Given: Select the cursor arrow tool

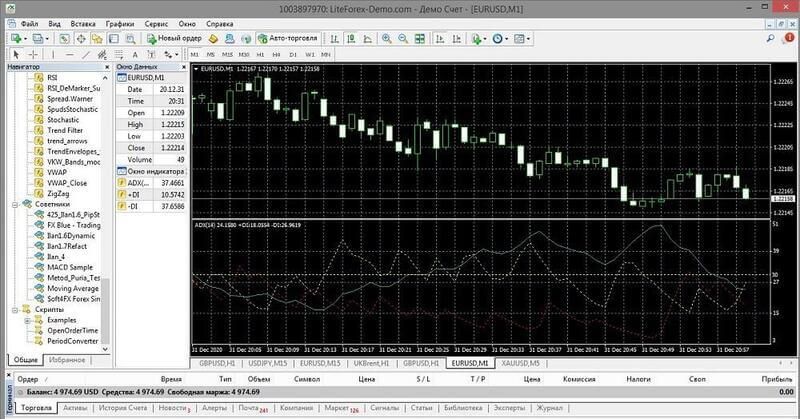Looking at the screenshot, I should pyautogui.click(x=16, y=54).
